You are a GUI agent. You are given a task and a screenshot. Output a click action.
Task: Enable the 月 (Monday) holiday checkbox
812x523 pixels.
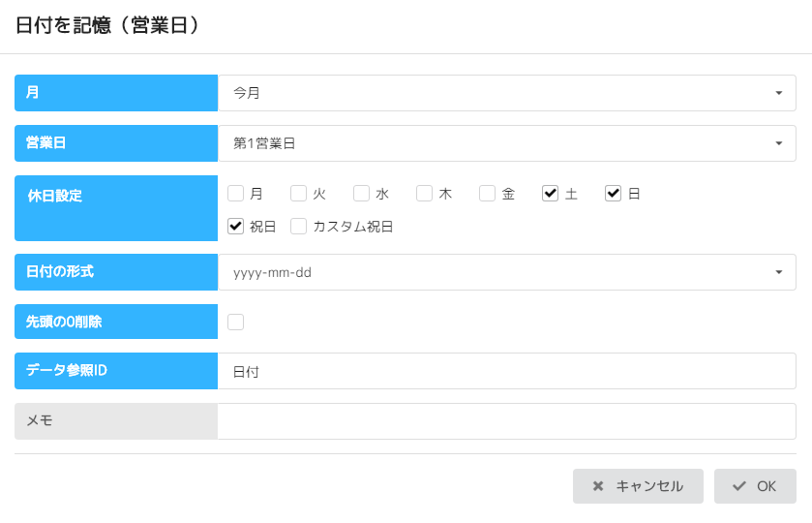coord(235,194)
